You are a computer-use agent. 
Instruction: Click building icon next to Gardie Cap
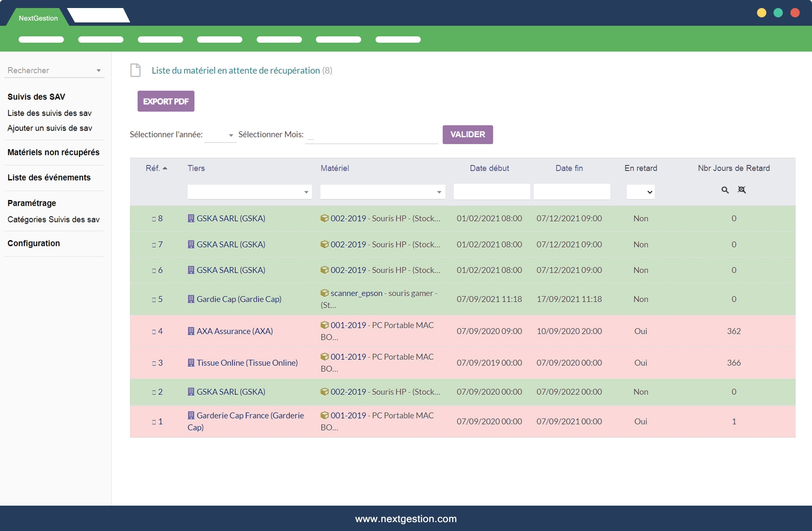[x=191, y=299]
